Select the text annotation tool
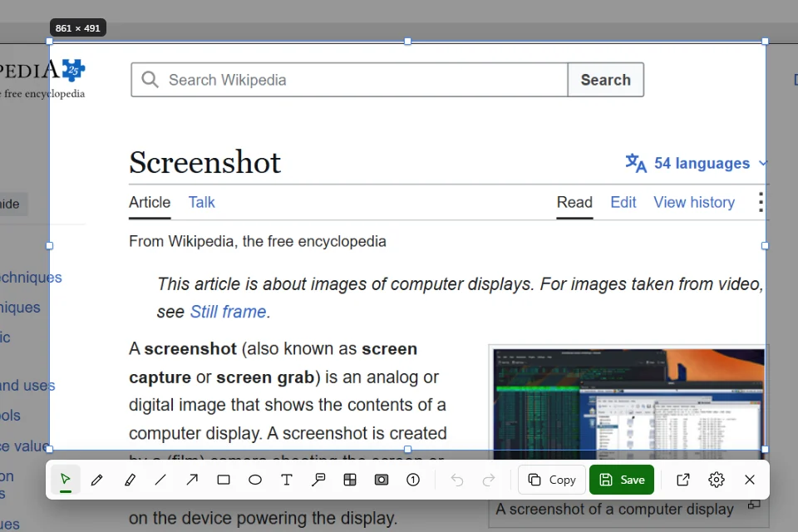The height and width of the screenshot is (532, 798). [287, 480]
